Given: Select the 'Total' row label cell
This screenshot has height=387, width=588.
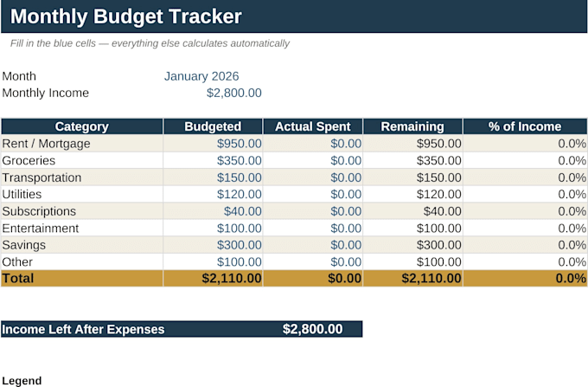Looking at the screenshot, I should pos(82,278).
